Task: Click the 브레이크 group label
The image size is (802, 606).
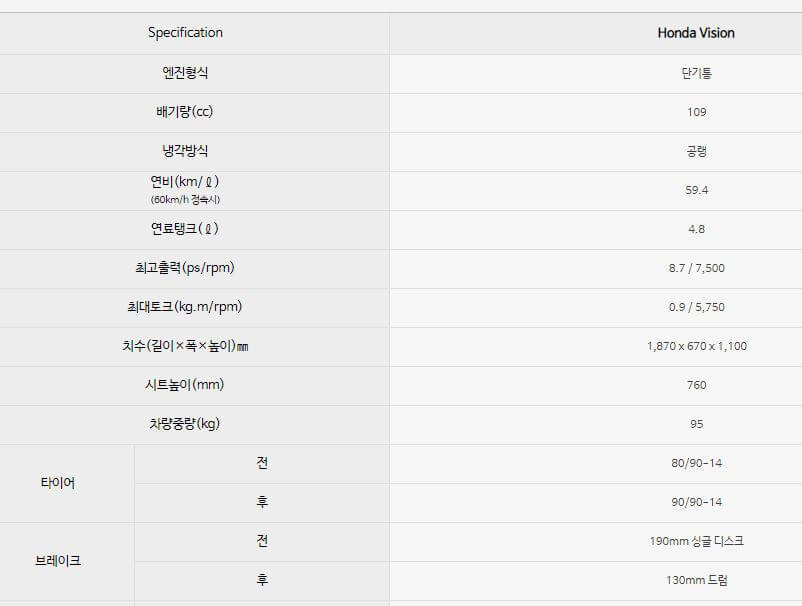Action: point(58,561)
